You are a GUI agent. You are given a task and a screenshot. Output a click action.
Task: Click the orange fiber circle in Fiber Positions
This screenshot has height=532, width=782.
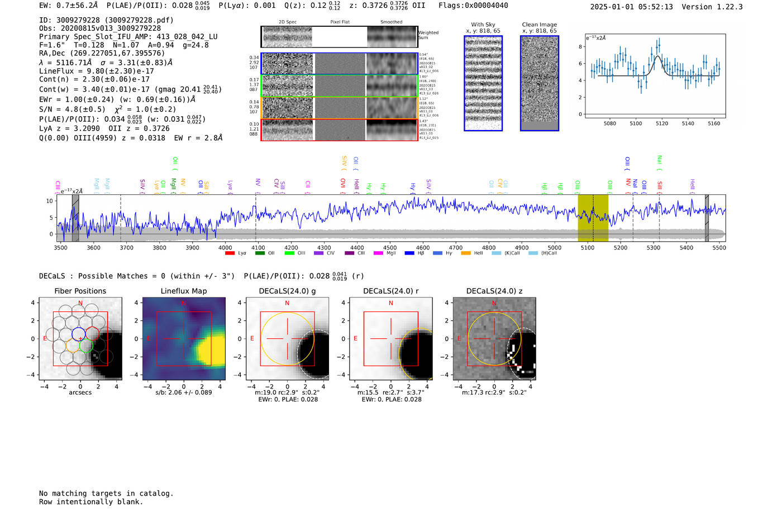tap(73, 346)
